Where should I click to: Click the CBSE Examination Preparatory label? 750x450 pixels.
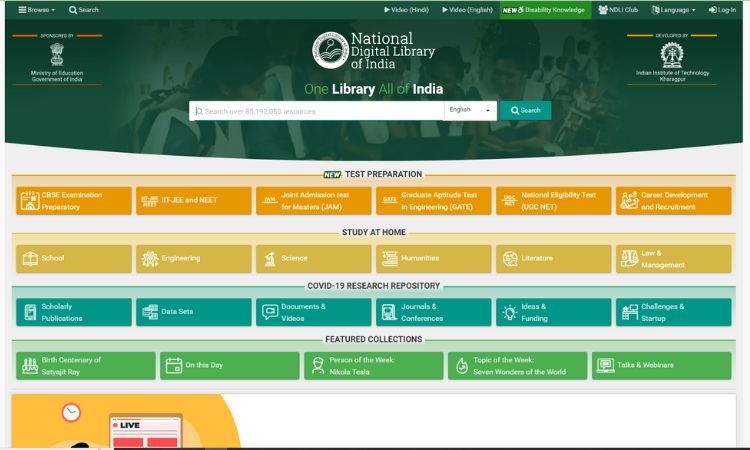(x=72, y=201)
